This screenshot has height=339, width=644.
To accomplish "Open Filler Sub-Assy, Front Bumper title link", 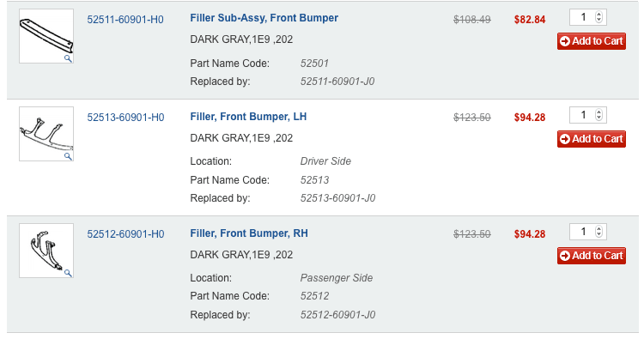I will pyautogui.click(x=264, y=18).
